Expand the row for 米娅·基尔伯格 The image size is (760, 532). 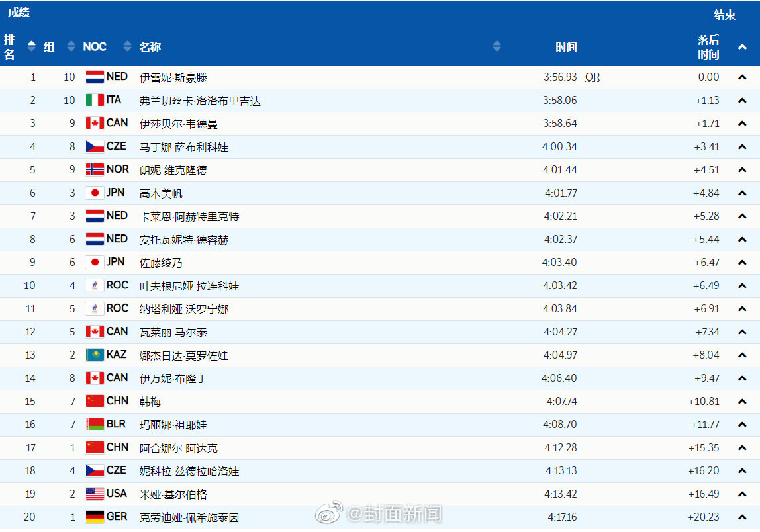coord(742,494)
